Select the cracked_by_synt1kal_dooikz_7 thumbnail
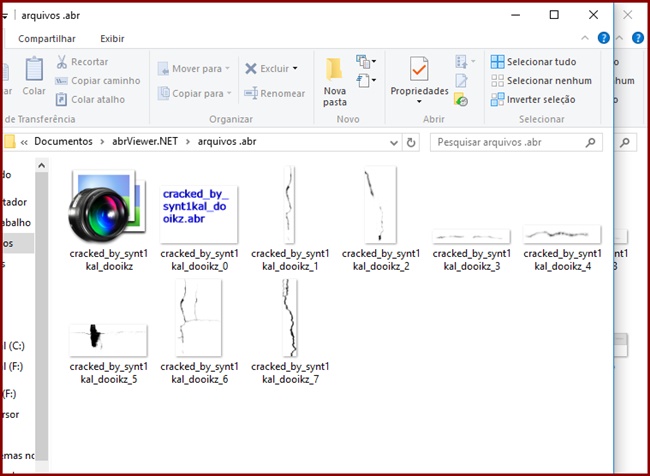Image resolution: width=650 pixels, height=476 pixels. [289, 318]
